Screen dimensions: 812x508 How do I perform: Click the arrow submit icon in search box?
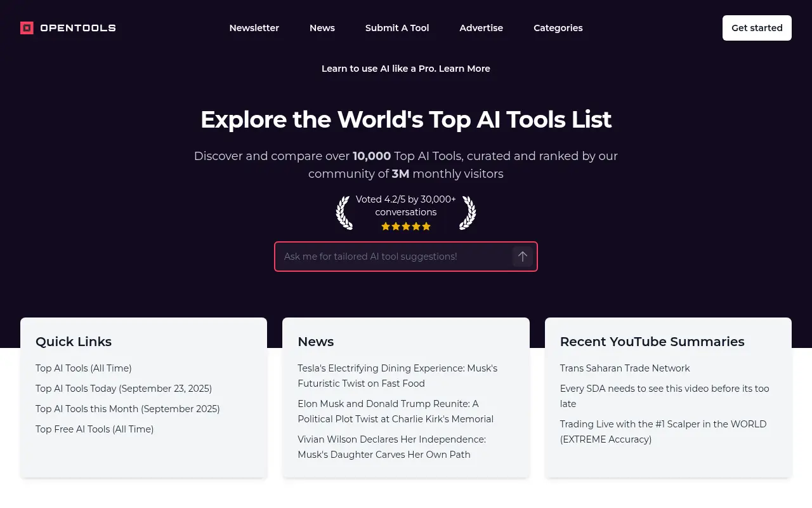point(522,257)
